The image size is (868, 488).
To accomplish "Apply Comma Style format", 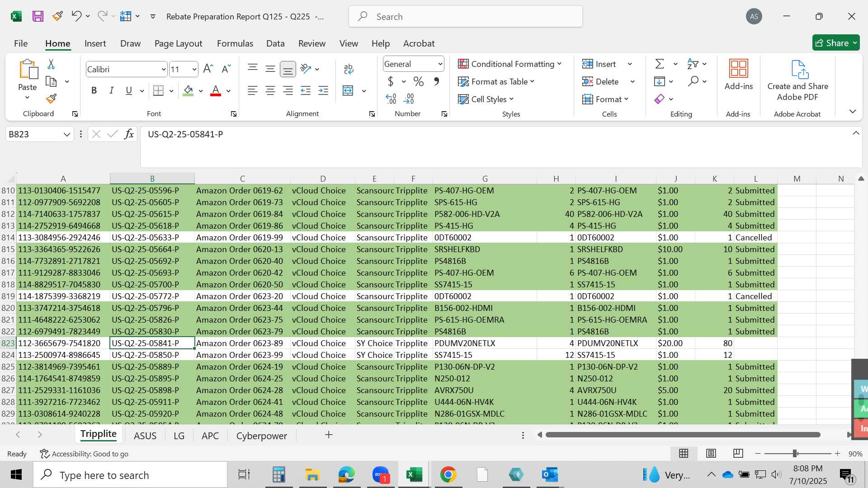I will pos(436,81).
